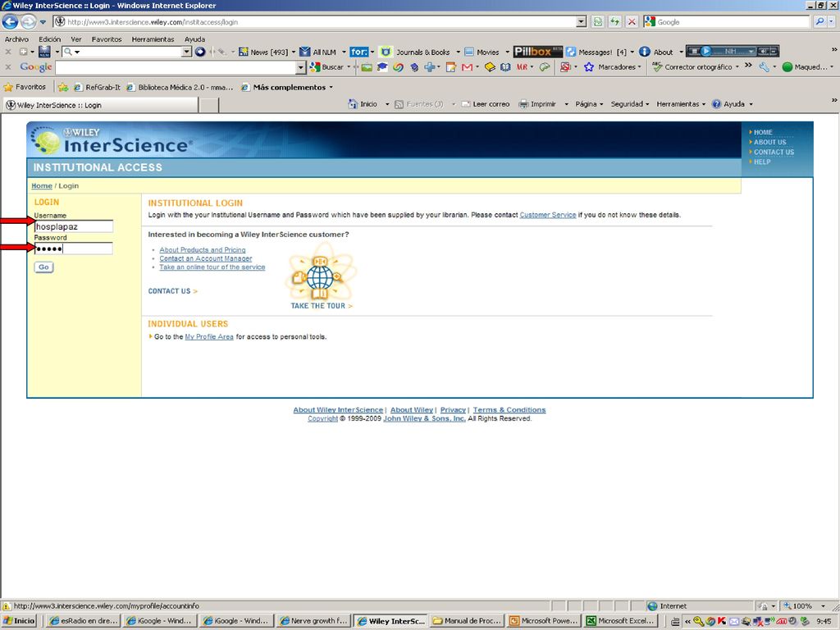840x630 pixels.
Task: Open Journals & Books toolbar button
Action: [x=416, y=52]
